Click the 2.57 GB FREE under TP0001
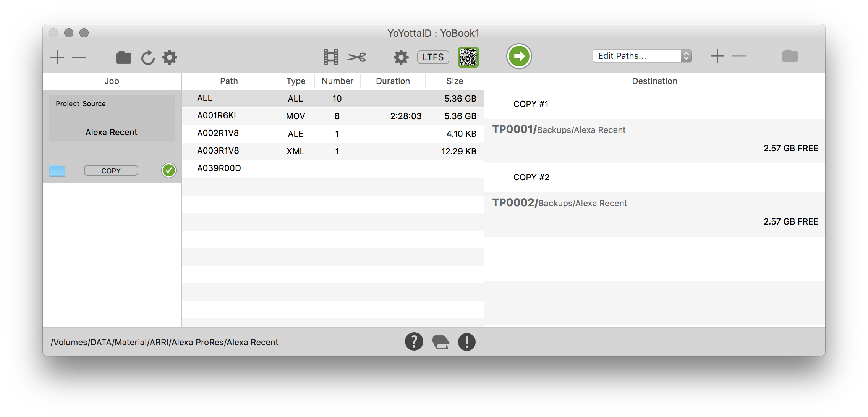Image resolution: width=868 pixels, height=417 pixels. tap(790, 148)
